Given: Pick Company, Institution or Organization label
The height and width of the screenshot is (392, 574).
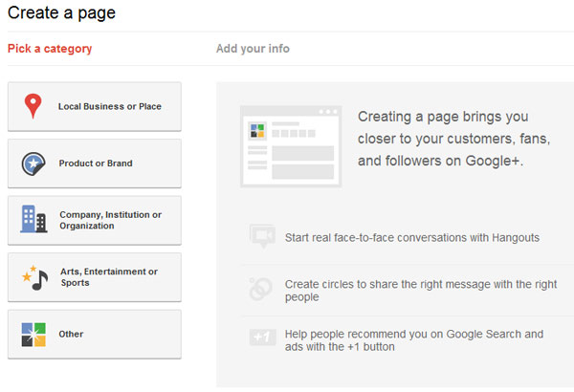Looking at the screenshot, I should click(111, 220).
